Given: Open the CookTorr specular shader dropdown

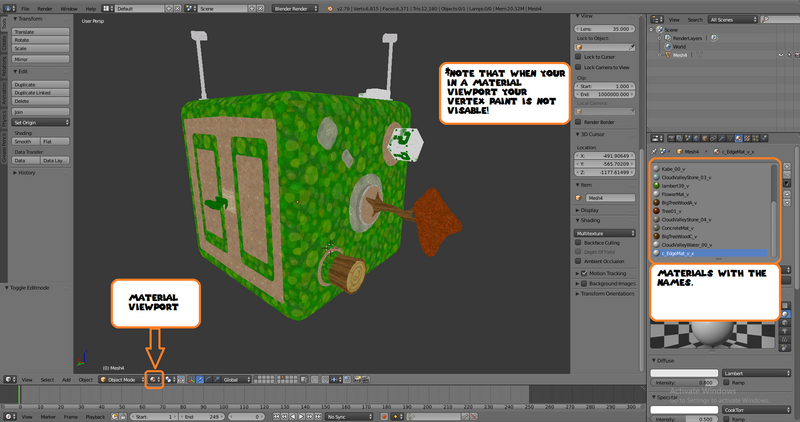Looking at the screenshot, I should click(x=756, y=410).
